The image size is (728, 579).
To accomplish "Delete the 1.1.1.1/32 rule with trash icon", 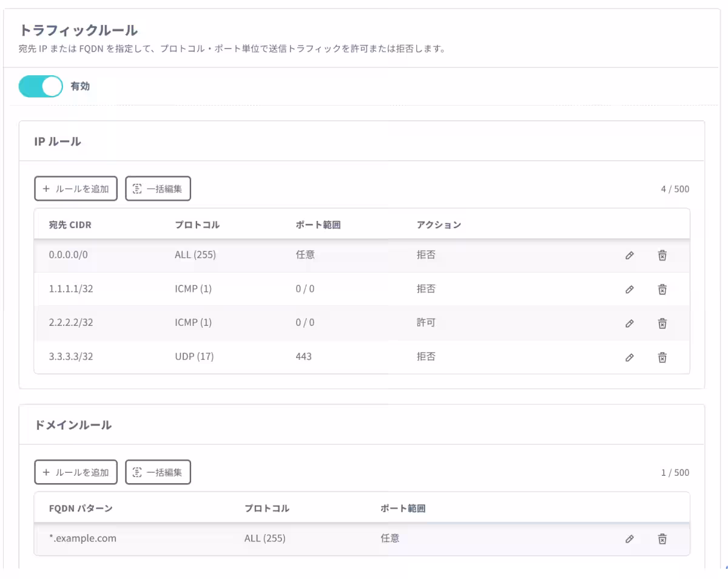I will [662, 289].
